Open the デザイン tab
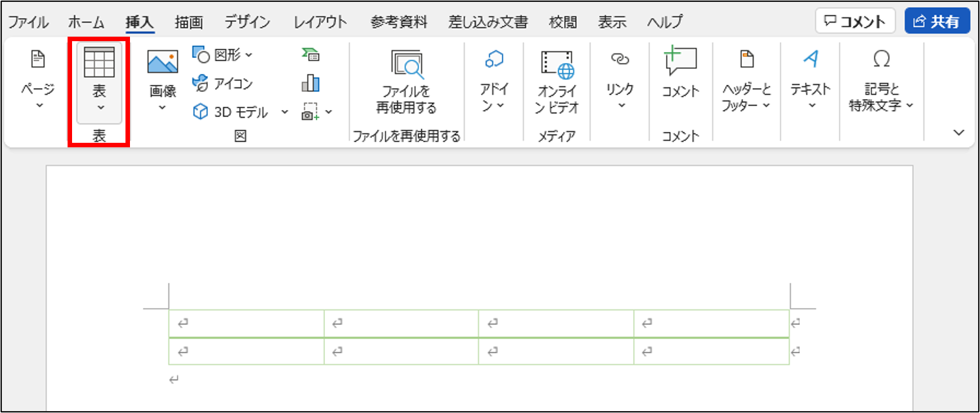Screen dimensions: 980x413 tap(248, 23)
